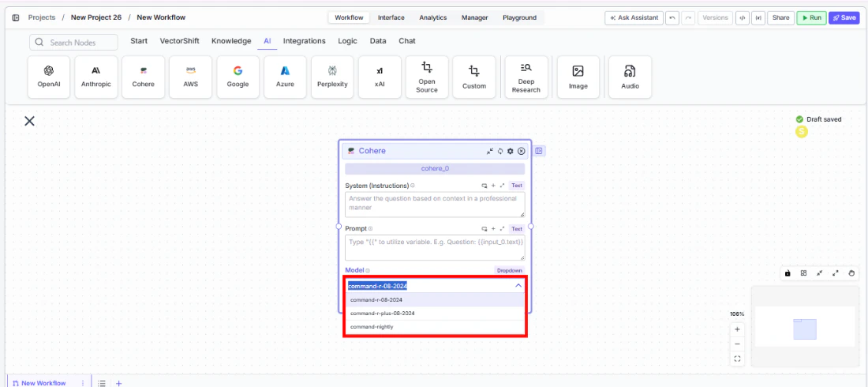The image size is (868, 387).
Task: Add the Cohere node from the palette
Action: (x=144, y=77)
